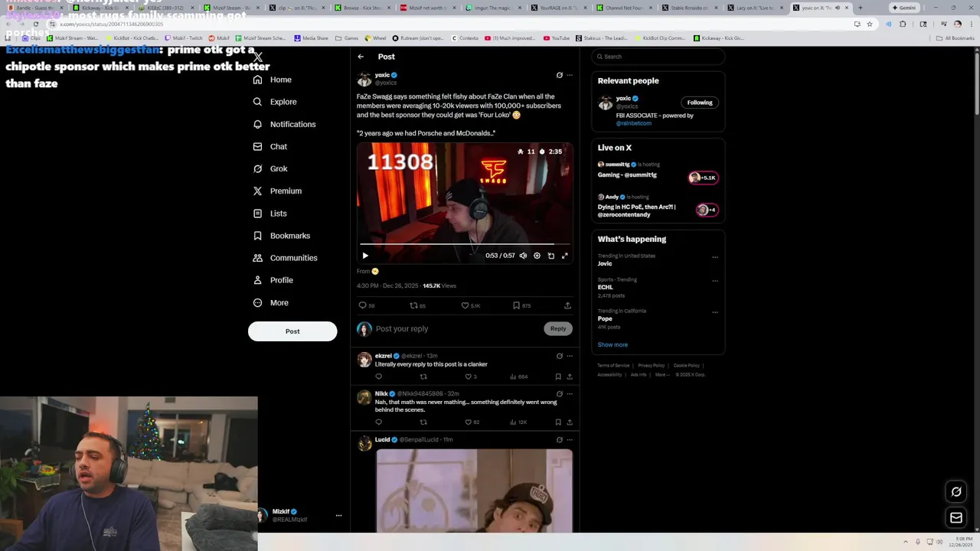Open Bookmarks in the sidebar
This screenshot has height=551, width=980.
[x=282, y=236]
